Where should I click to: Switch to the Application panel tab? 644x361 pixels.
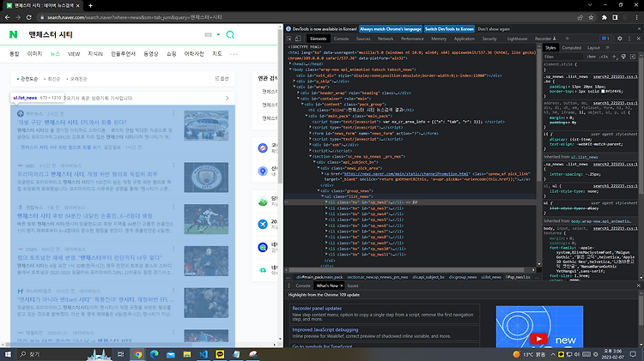(x=464, y=39)
